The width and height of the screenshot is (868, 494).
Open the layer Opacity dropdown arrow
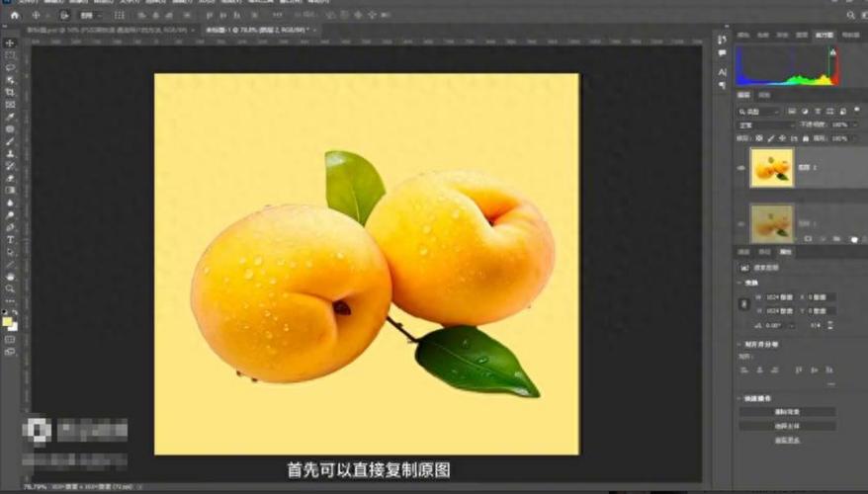point(853,125)
